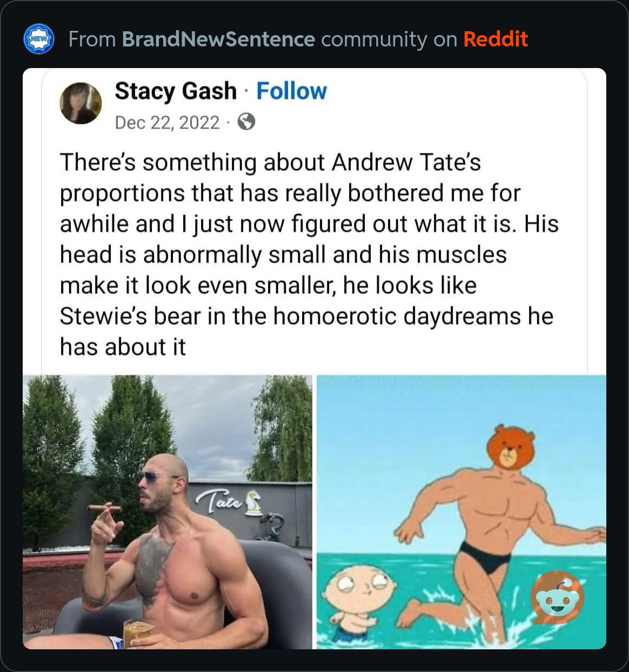Viewport: 629px width, 672px height.
Task: Click the BrandNewSentence community badge icon
Action: 39,39
